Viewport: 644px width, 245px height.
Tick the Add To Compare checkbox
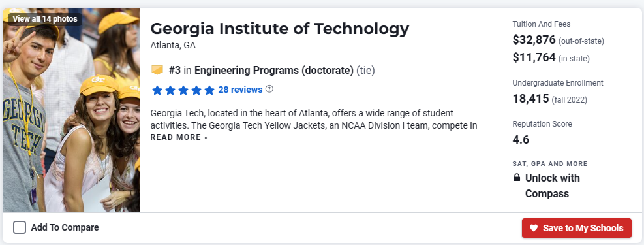pyautogui.click(x=20, y=227)
